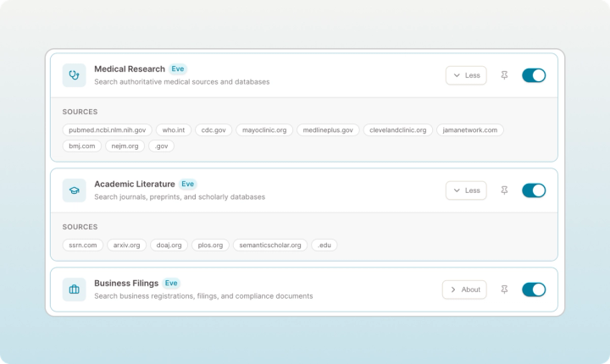Select the nejm.org source chip
The image size is (610, 364).
click(x=125, y=146)
